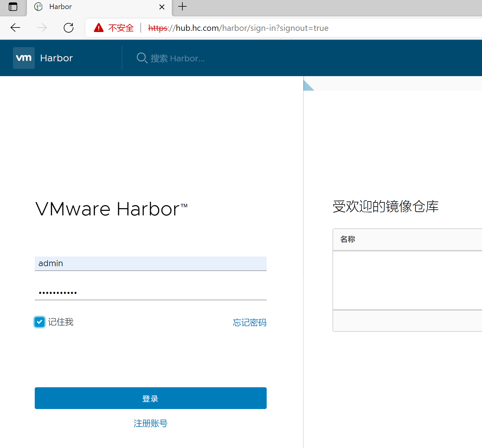Open the 忘记密码 link
Viewport: 482px width, 448px height.
[249, 323]
